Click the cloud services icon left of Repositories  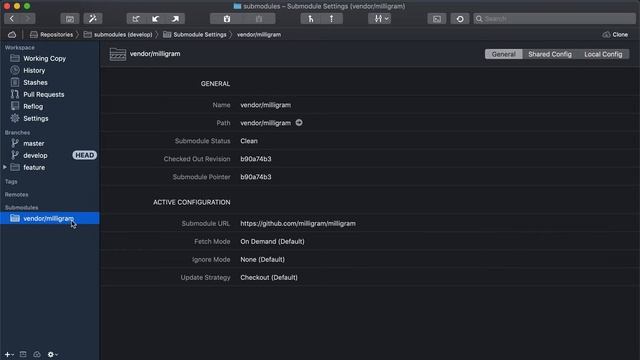[x=12, y=35]
